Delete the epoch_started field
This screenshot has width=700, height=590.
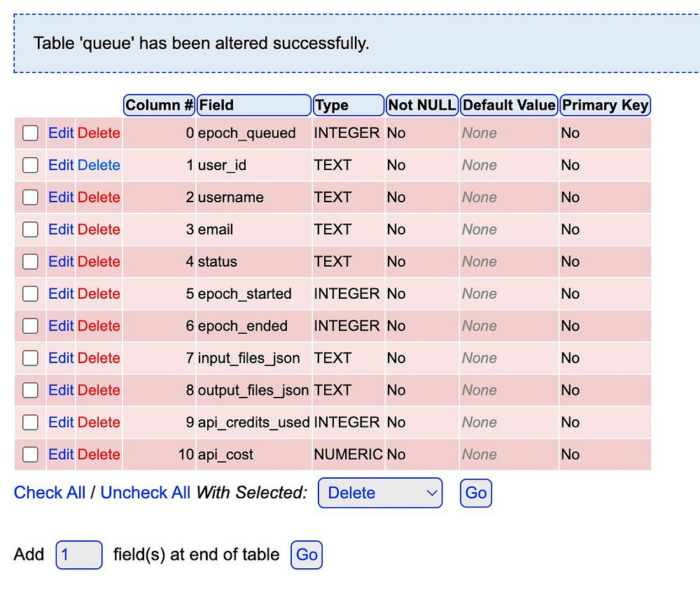(x=99, y=293)
